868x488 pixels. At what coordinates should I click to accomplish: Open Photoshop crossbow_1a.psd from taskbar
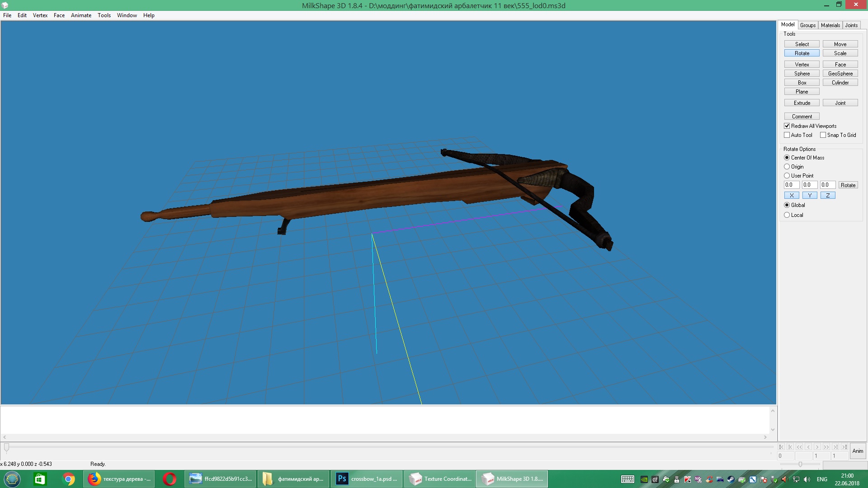(366, 479)
